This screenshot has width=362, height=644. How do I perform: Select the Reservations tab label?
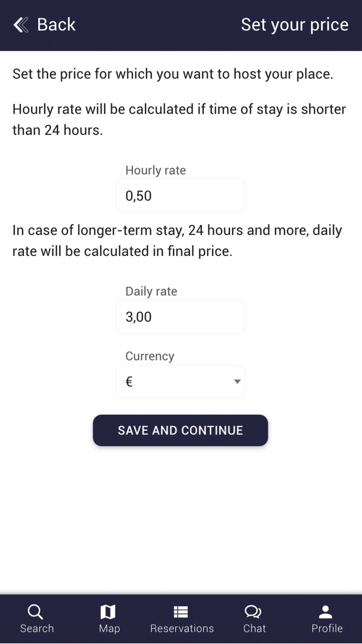pyautogui.click(x=182, y=628)
